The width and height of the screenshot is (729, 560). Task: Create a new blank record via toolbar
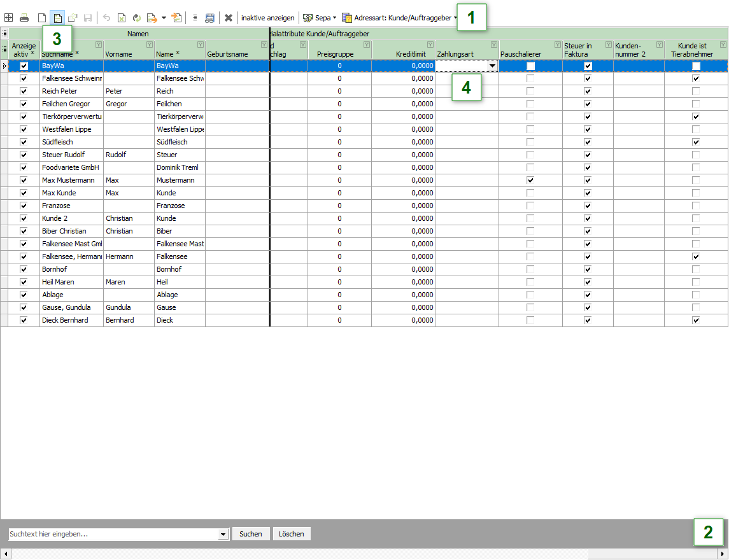[41, 18]
